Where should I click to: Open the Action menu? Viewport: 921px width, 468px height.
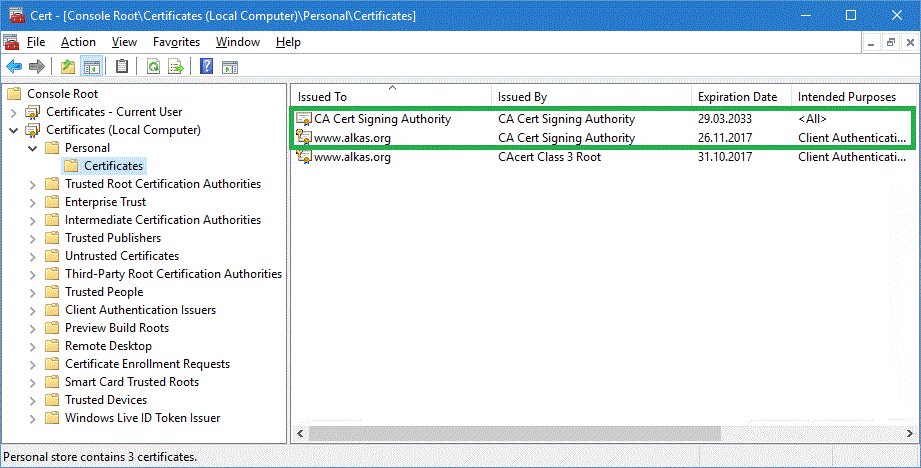pos(78,42)
